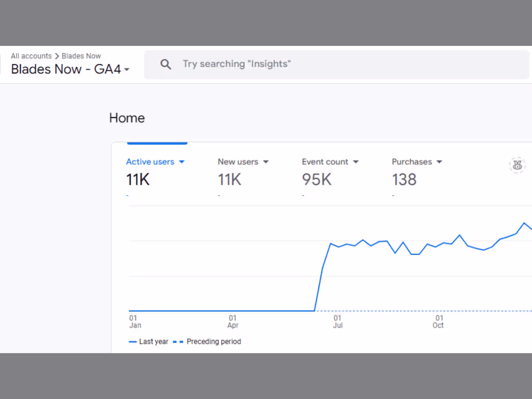Click the 95K Event count value
The image size is (532, 399).
[x=317, y=179]
